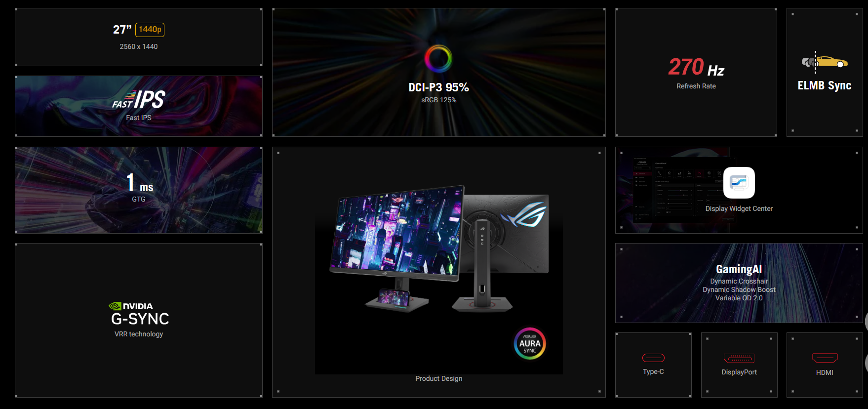The height and width of the screenshot is (409, 868).
Task: Click the DisplayPort label
Action: pos(739,372)
